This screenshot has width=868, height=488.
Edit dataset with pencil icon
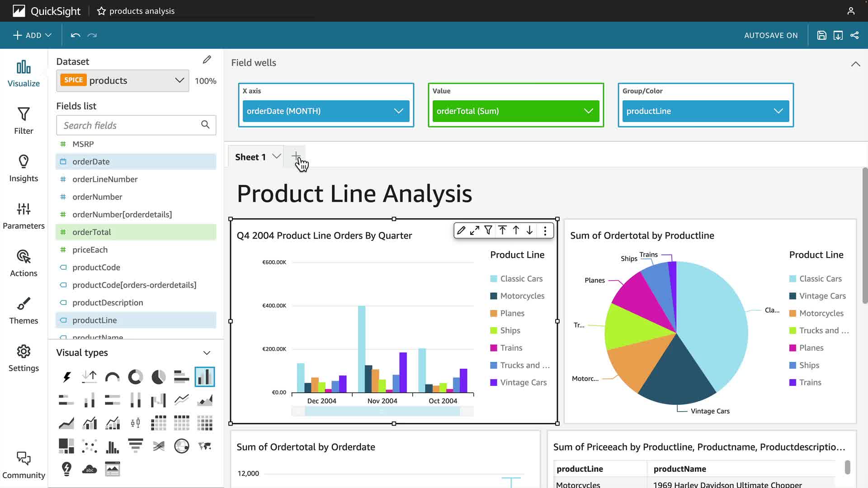click(x=207, y=60)
